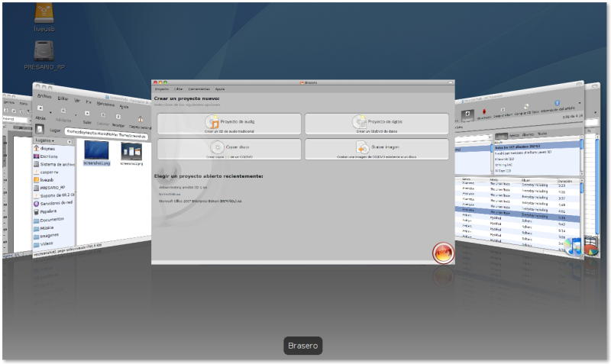Open Brasero's Ayuda menu
Image resolution: width=611 pixels, height=364 pixels.
tap(220, 89)
